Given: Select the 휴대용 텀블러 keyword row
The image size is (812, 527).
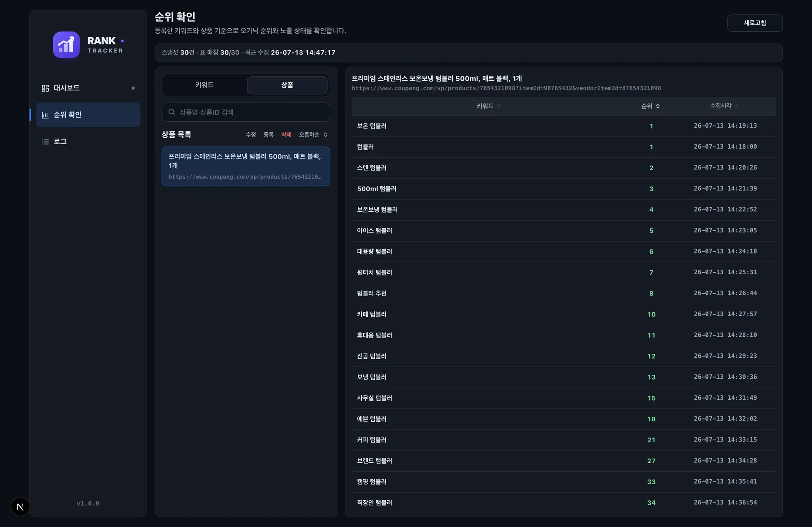Looking at the screenshot, I should 564,335.
